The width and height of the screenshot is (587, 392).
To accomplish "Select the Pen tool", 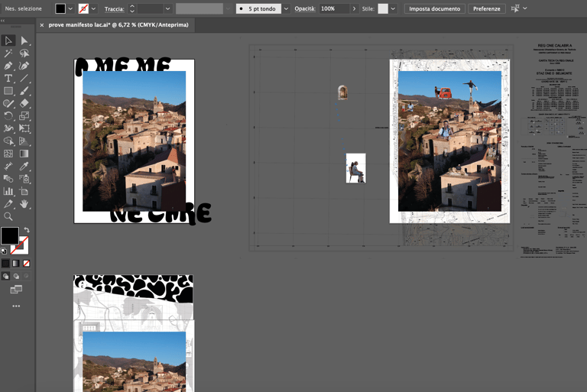I will point(8,66).
